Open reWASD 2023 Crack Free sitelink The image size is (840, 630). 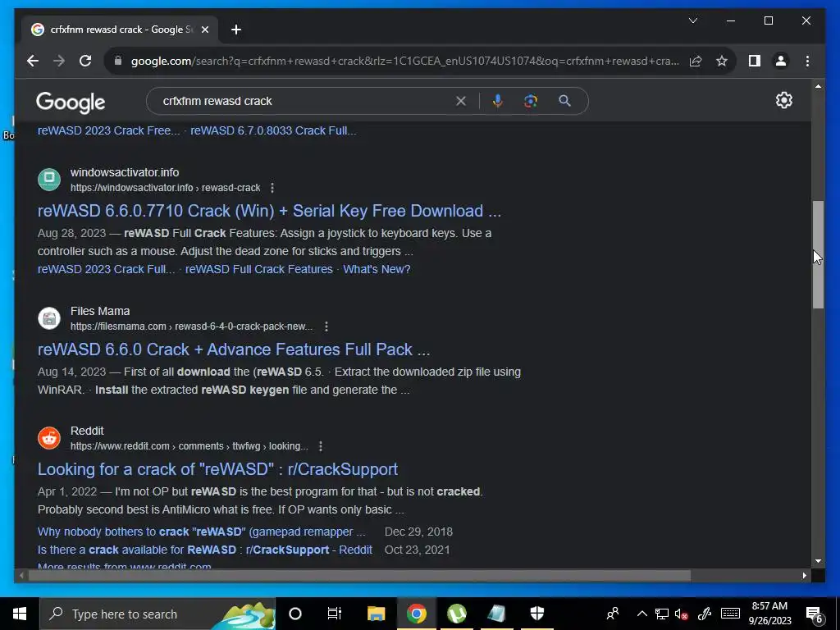tap(109, 130)
